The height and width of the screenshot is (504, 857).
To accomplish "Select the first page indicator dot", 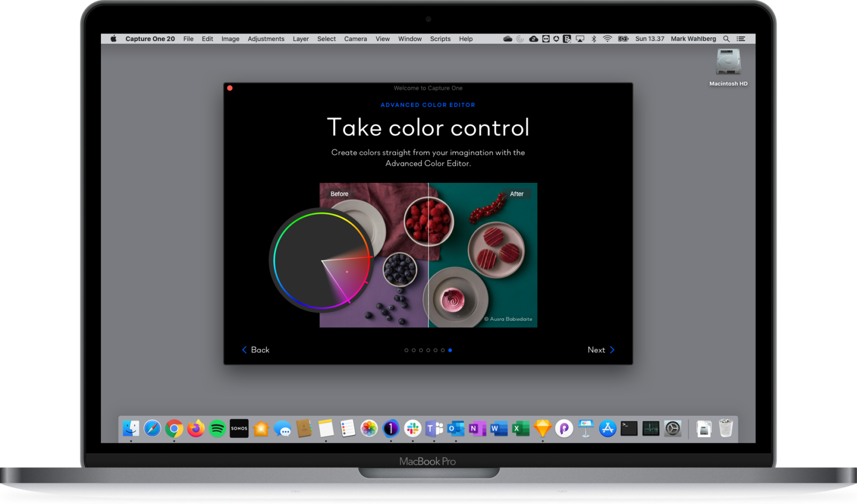I will (407, 350).
